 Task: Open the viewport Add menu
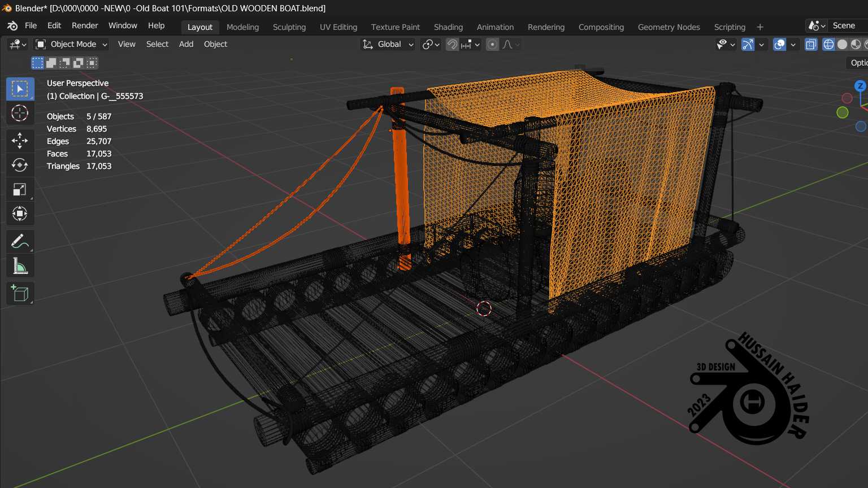click(186, 44)
